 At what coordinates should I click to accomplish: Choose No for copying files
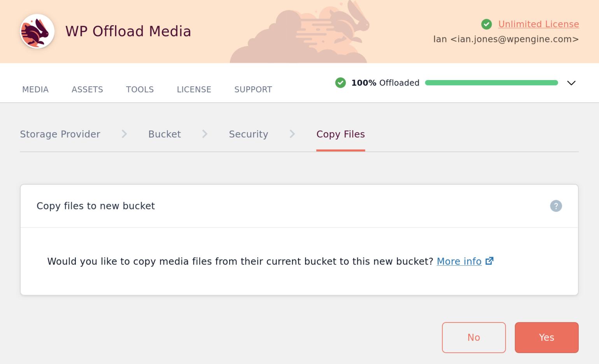pyautogui.click(x=474, y=338)
